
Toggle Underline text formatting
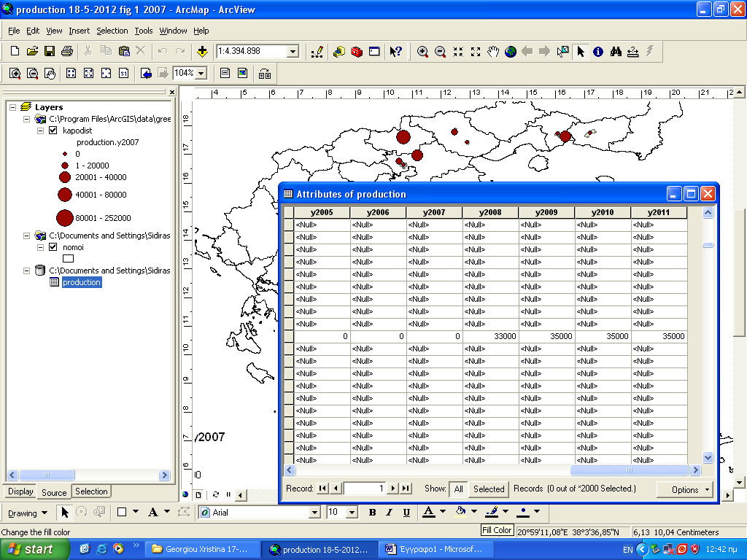[406, 513]
